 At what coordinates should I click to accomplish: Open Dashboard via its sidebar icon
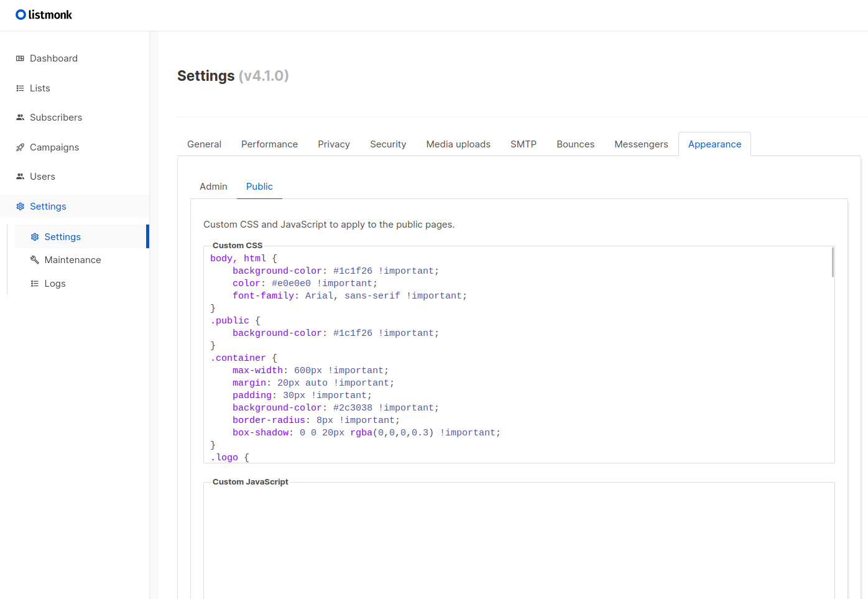20,58
